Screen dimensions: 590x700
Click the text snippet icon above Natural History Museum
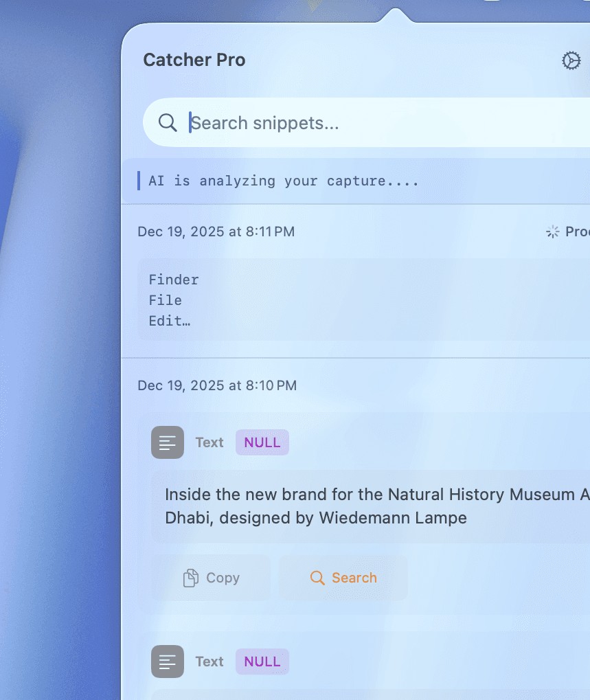tap(168, 442)
